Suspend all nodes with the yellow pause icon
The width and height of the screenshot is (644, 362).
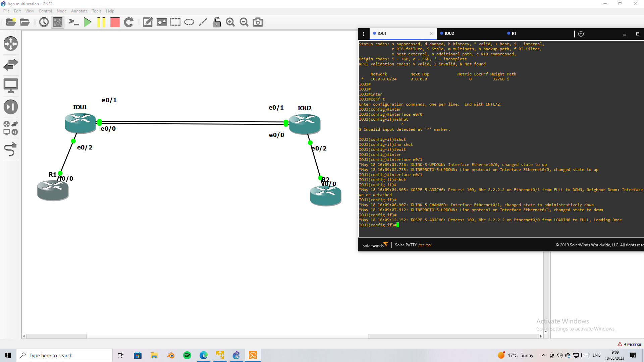click(101, 22)
